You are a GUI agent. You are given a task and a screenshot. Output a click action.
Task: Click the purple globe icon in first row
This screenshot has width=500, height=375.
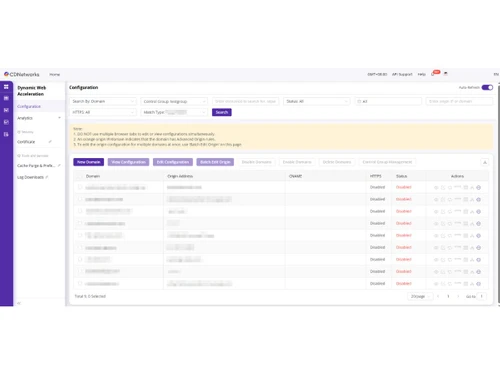pos(479,188)
